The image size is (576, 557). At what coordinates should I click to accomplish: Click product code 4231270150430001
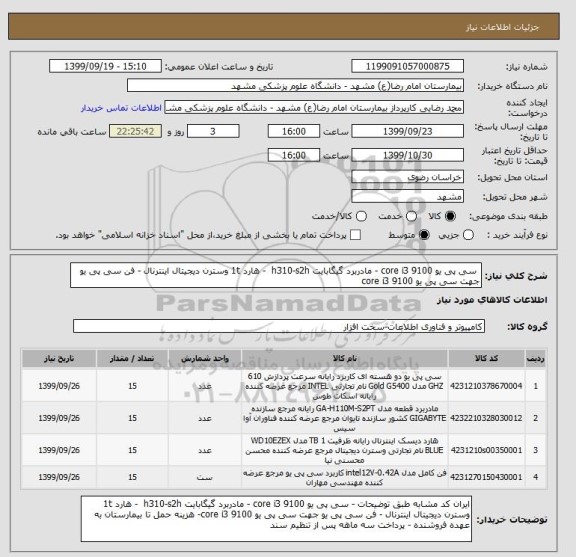coord(486,477)
